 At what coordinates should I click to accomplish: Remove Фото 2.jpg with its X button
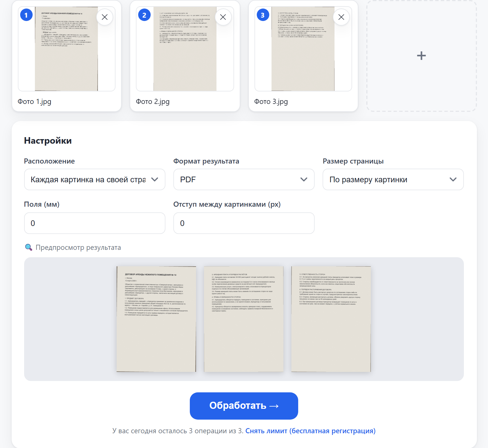(223, 17)
